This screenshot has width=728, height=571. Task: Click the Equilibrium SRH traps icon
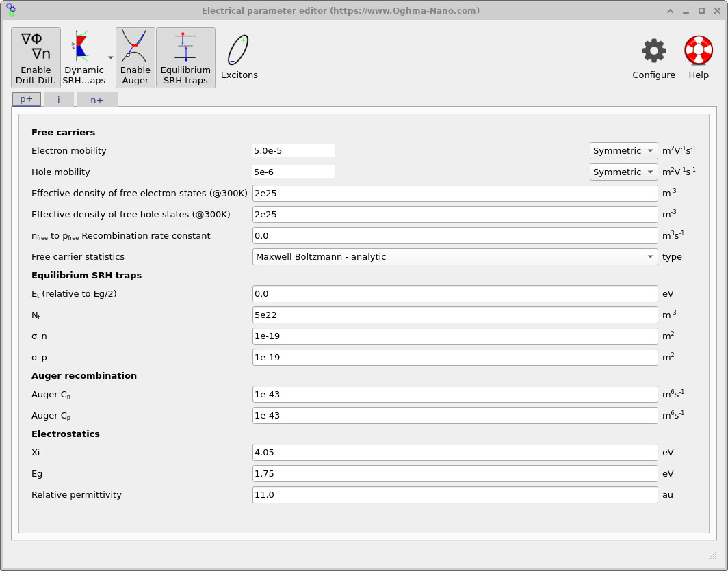click(185, 57)
